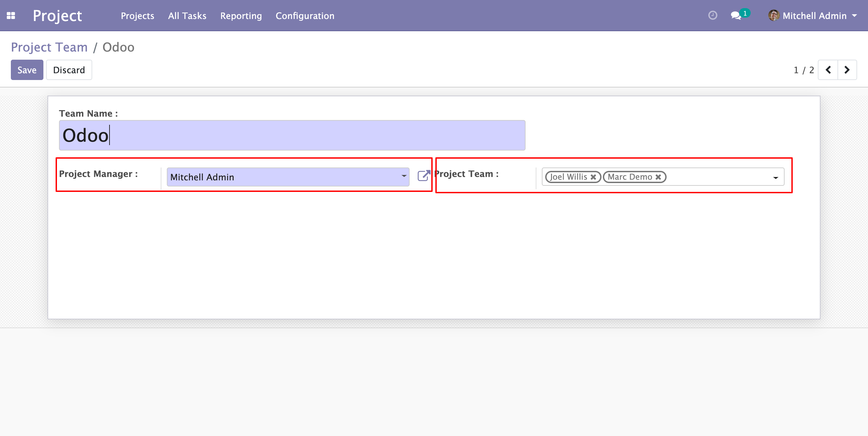Save the team record
The height and width of the screenshot is (436, 868).
[27, 70]
